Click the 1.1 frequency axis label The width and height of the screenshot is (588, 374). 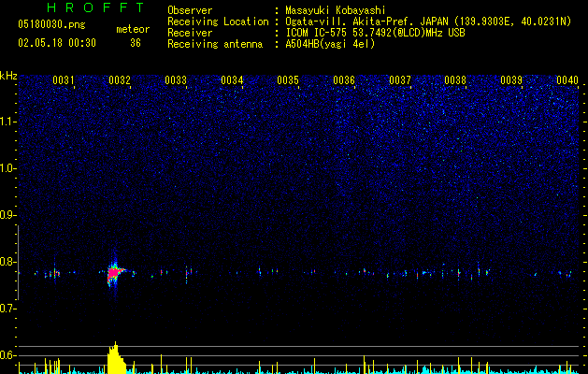click(8, 122)
